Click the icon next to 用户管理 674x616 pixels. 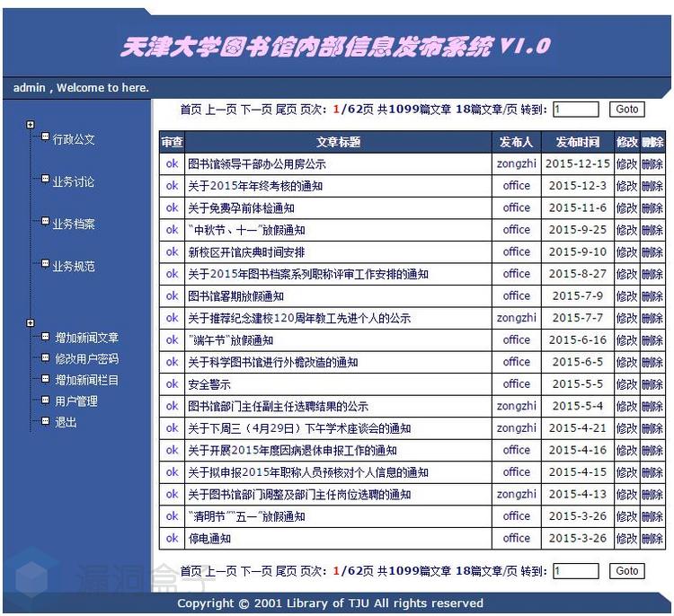(45, 400)
